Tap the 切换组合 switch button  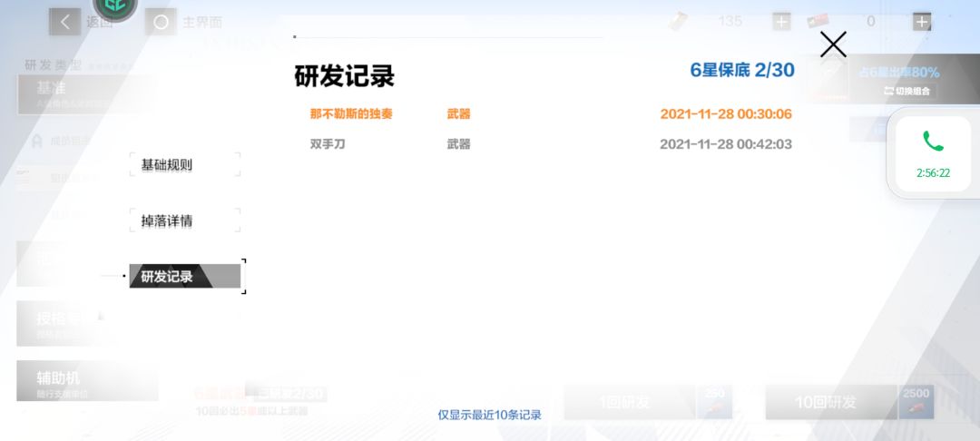(906, 91)
